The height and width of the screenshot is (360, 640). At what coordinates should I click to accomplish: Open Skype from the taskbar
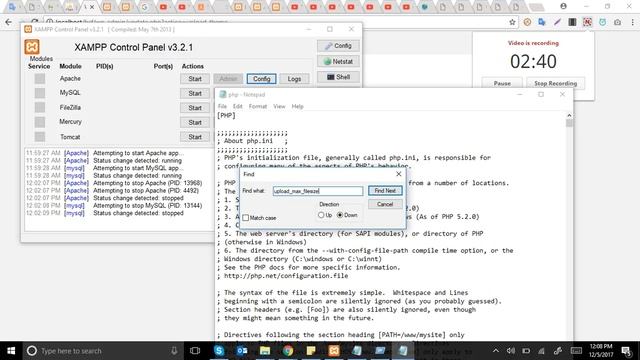coord(219,351)
